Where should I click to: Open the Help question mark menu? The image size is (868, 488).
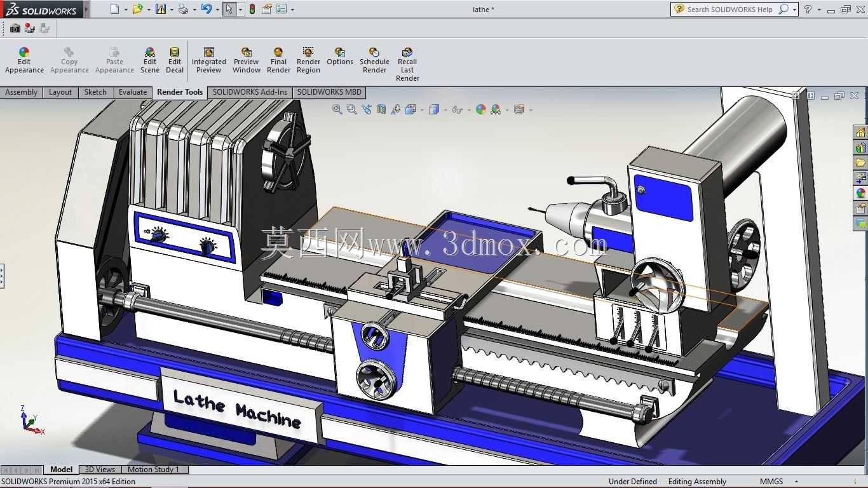click(x=808, y=9)
